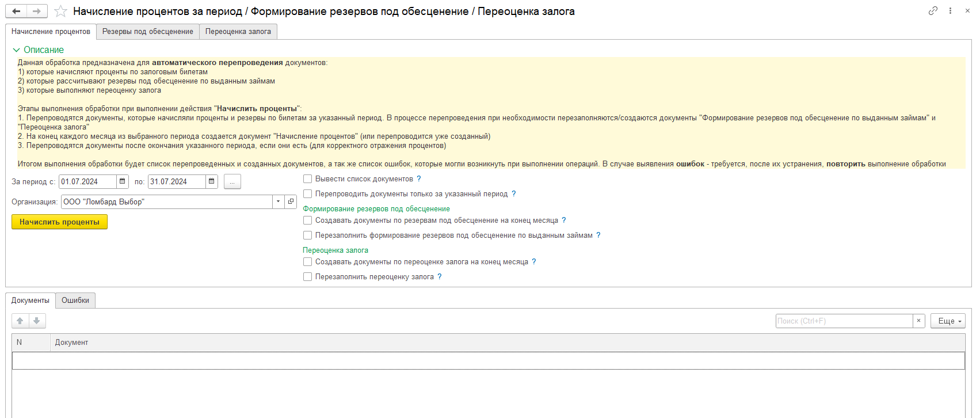Screen dimensions: 980x418
Task: Open 'Переоценка залога' tab
Action: tap(238, 32)
